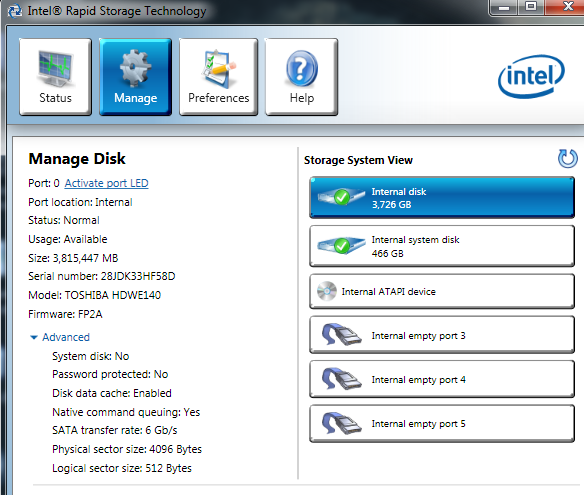Screen dimensions: 584x495
Task: Click the Activate port LED link
Action: tap(107, 183)
